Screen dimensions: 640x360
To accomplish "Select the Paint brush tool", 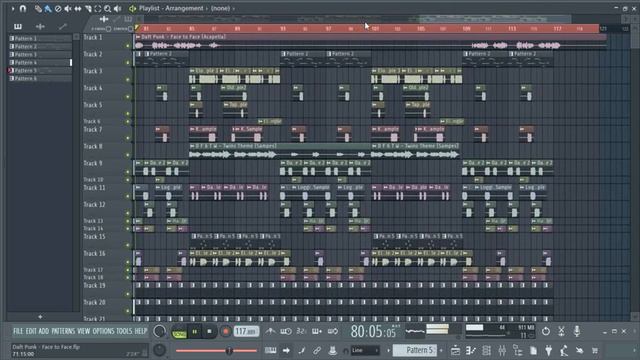I will [48, 8].
